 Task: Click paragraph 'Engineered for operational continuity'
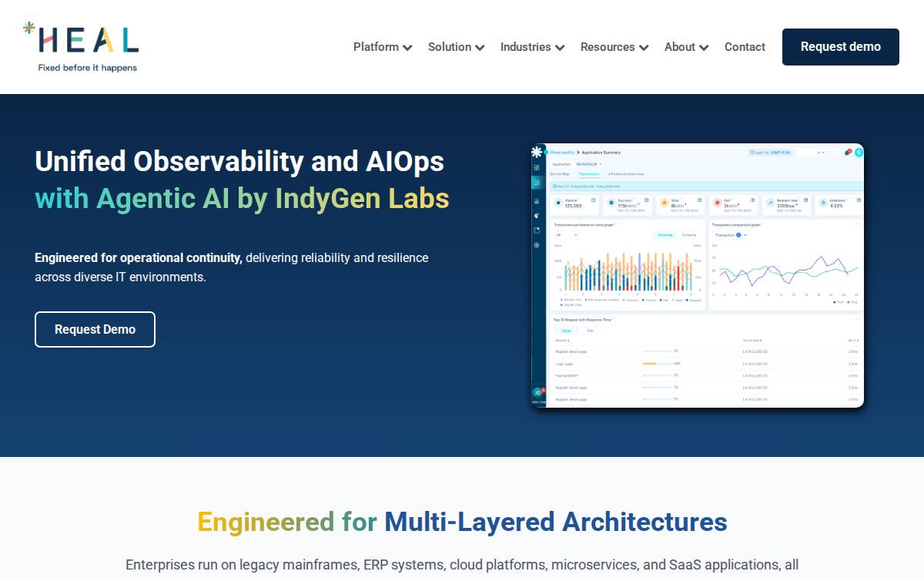pyautogui.click(x=232, y=267)
